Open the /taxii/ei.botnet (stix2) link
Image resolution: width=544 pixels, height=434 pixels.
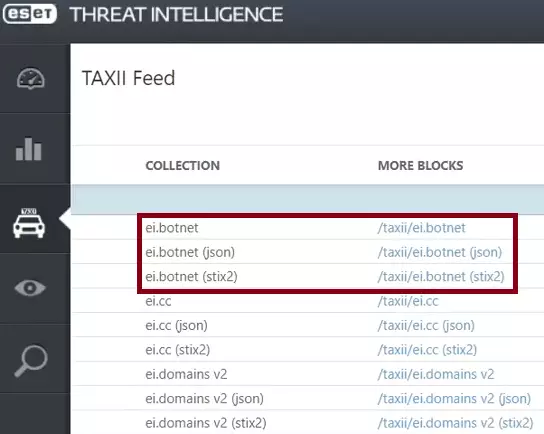441,276
